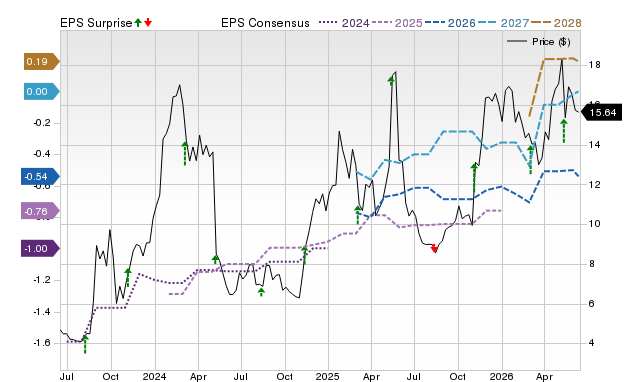Select the green surprise arrow in March 2024

pyautogui.click(x=184, y=153)
